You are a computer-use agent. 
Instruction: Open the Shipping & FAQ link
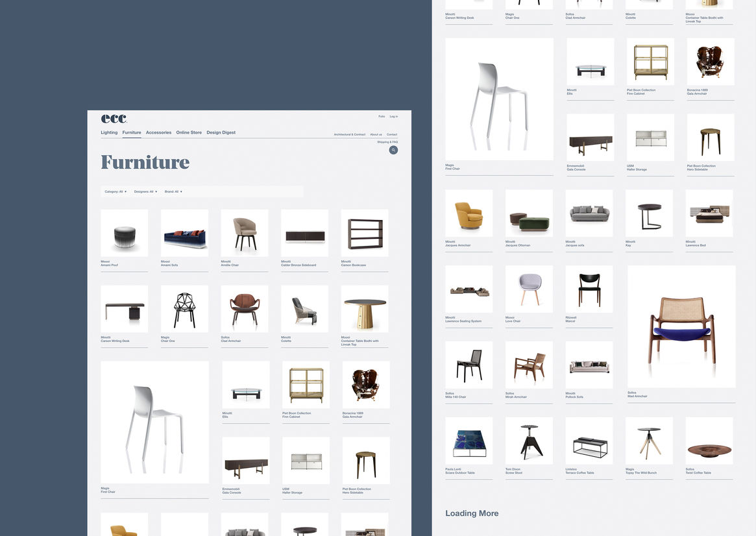(387, 141)
